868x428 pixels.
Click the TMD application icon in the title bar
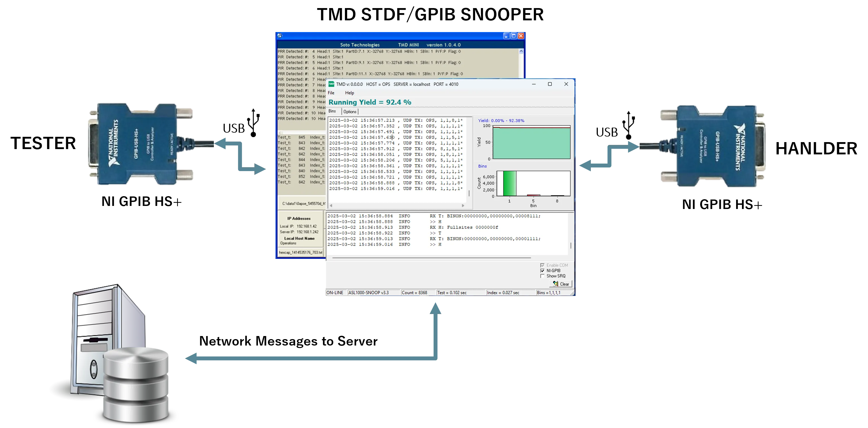click(332, 84)
